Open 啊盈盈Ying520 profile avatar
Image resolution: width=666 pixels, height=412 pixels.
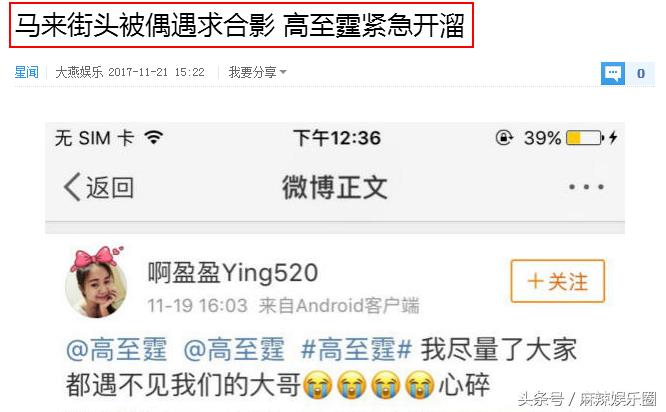[x=96, y=282]
